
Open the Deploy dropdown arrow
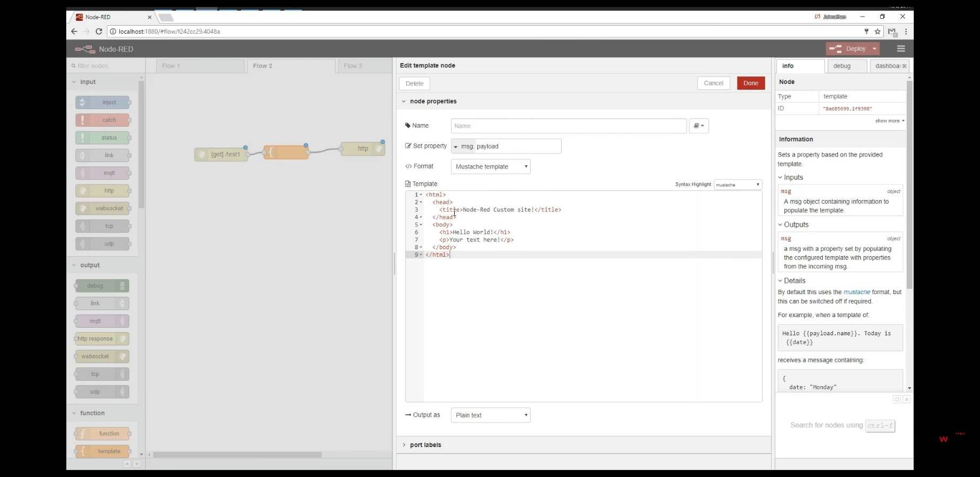click(875, 49)
